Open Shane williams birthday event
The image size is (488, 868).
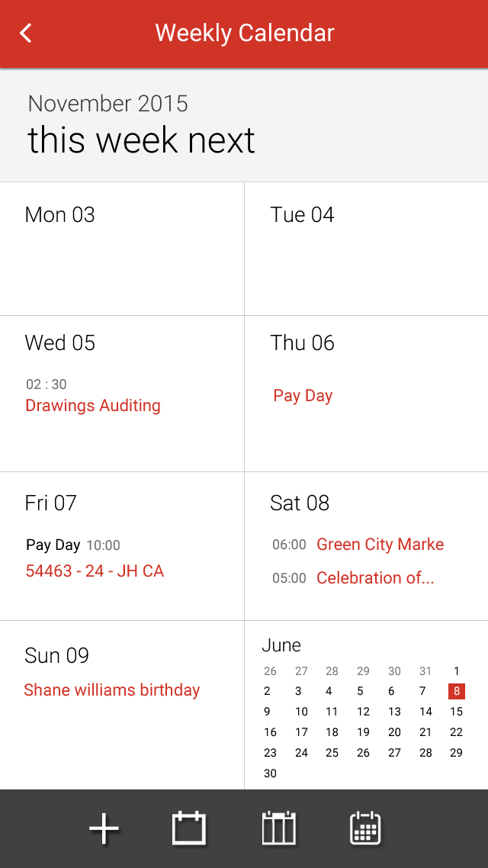(x=112, y=690)
